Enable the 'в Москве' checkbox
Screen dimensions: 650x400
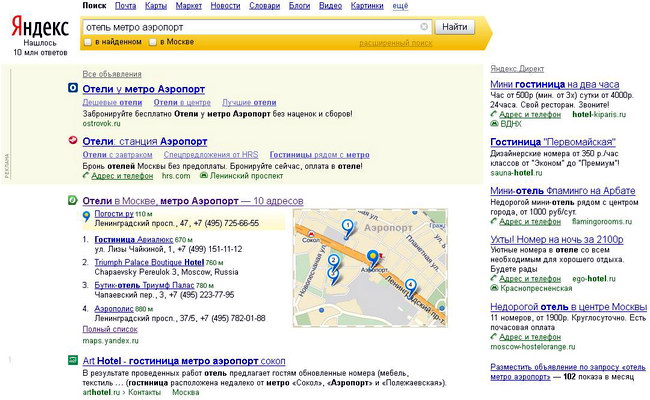point(153,42)
